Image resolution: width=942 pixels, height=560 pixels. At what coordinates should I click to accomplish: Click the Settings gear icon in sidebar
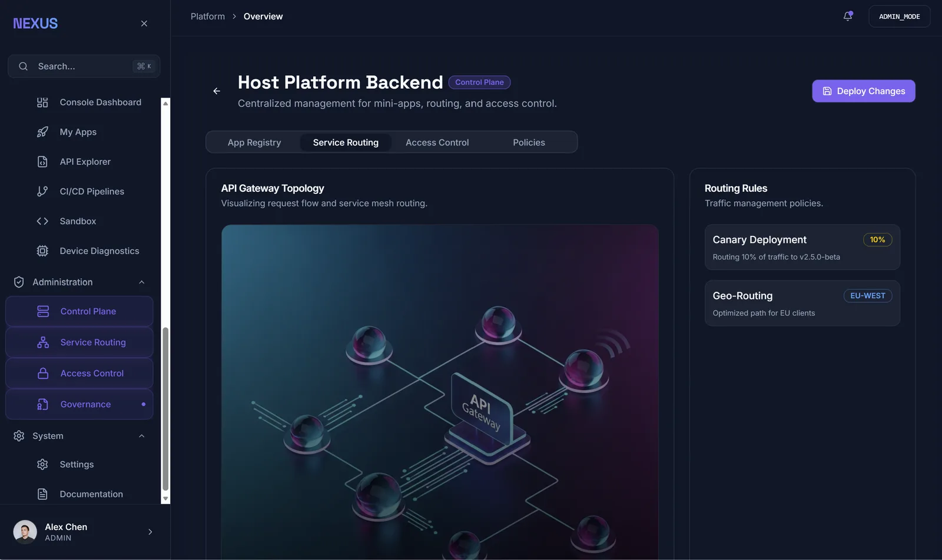[x=42, y=464]
